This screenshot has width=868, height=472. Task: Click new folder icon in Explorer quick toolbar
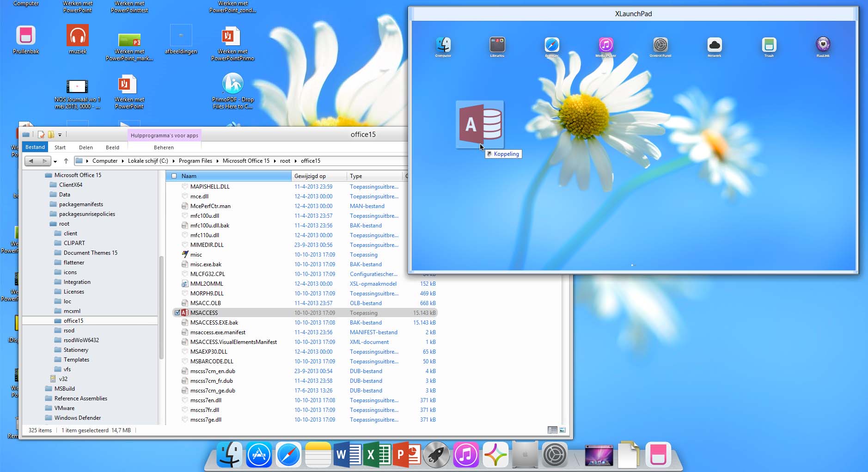[x=51, y=135]
